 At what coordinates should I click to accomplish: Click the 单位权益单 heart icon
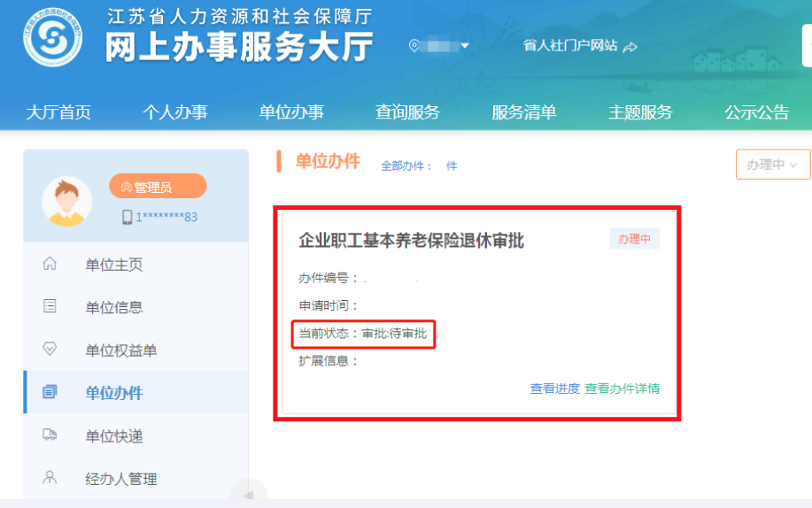(50, 350)
